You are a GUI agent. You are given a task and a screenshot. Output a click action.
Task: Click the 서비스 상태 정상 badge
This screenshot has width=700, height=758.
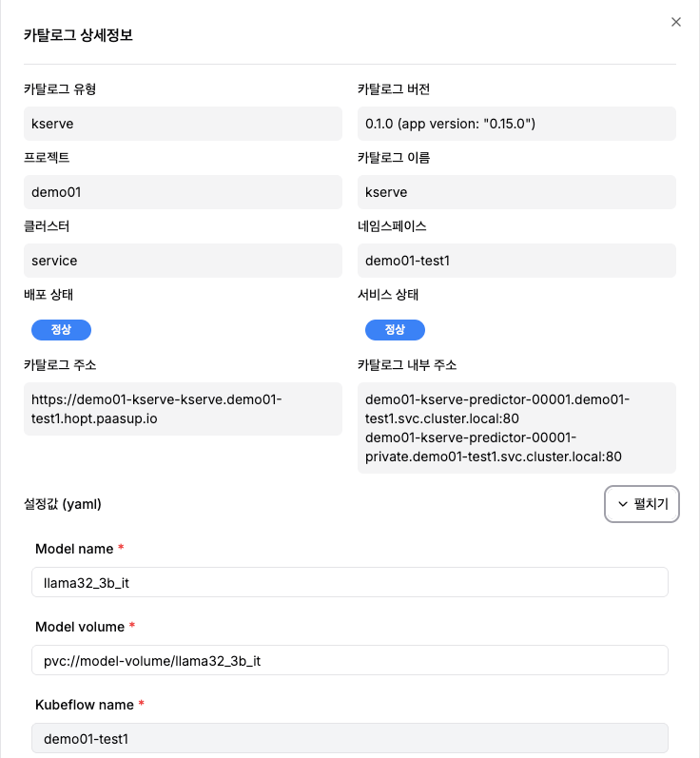(x=395, y=330)
